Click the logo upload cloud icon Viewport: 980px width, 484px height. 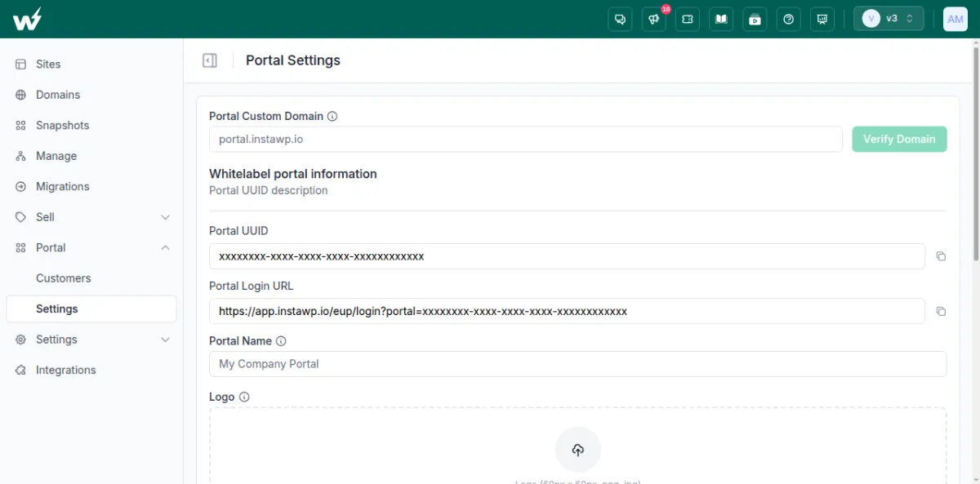[578, 450]
